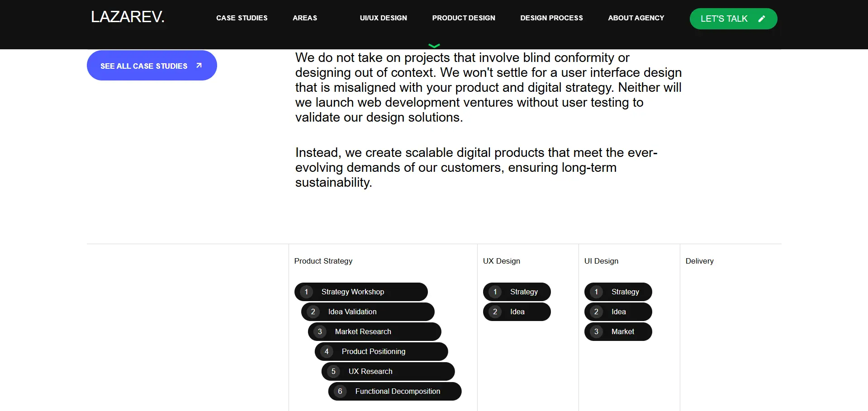Select the Idea Validation pill

pyautogui.click(x=367, y=312)
